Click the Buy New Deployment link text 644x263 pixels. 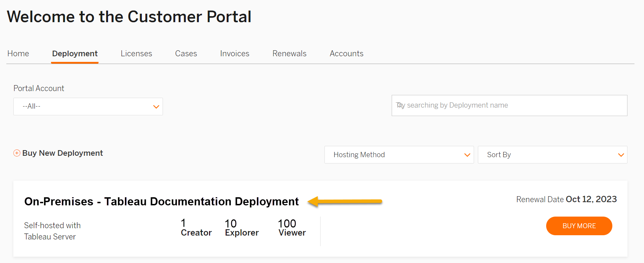click(63, 153)
